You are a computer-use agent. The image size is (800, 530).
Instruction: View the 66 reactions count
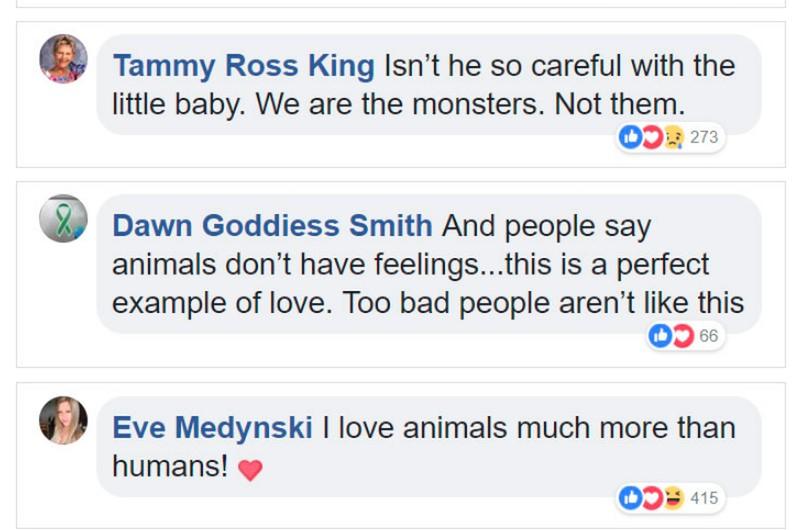click(708, 336)
